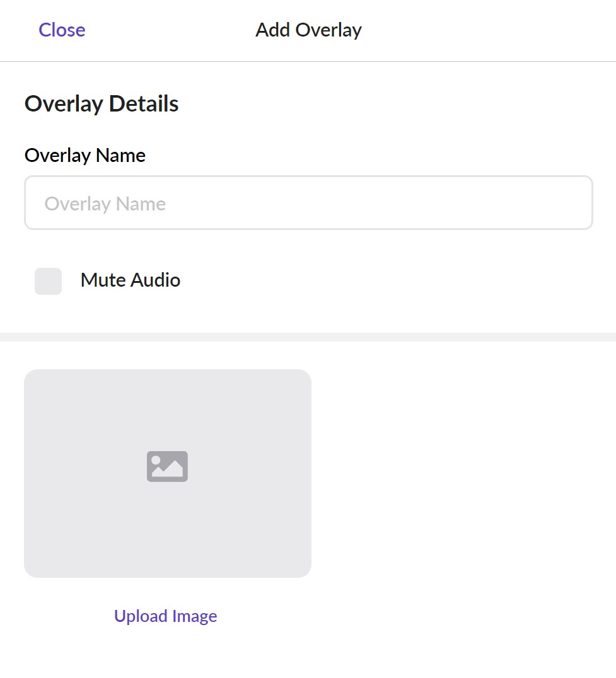Click the Add Overlay dialog title
Screen dimensions: 616x678
(308, 30)
